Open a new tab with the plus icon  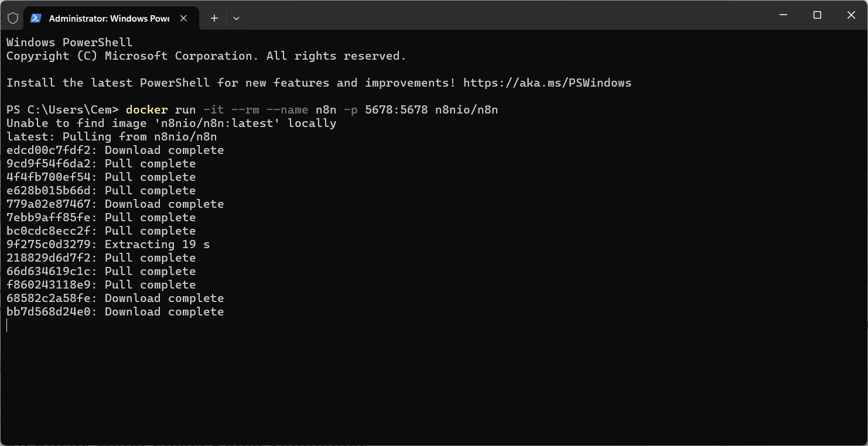point(214,18)
